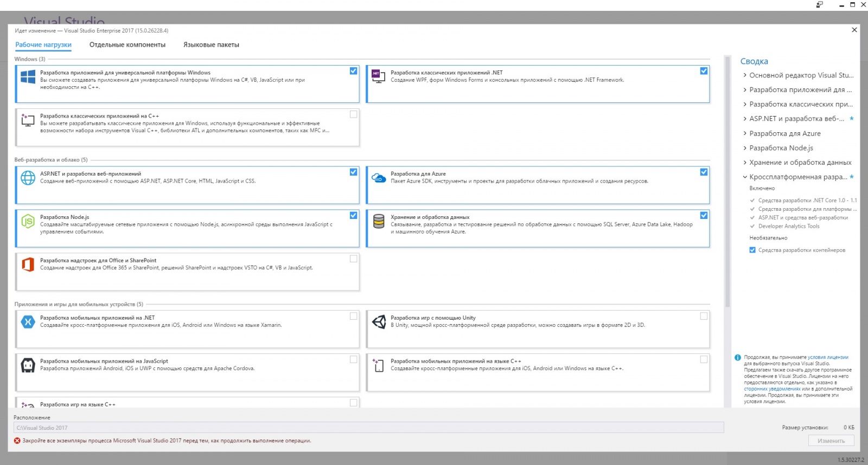Click the install location field 'C:\Visual Studio 2017'

pyautogui.click(x=369, y=428)
